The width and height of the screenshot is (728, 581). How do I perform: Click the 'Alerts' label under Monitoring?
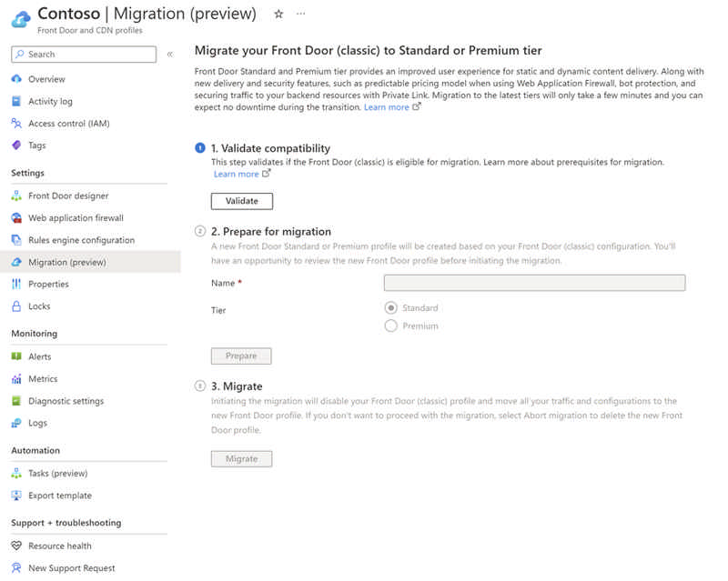39,356
